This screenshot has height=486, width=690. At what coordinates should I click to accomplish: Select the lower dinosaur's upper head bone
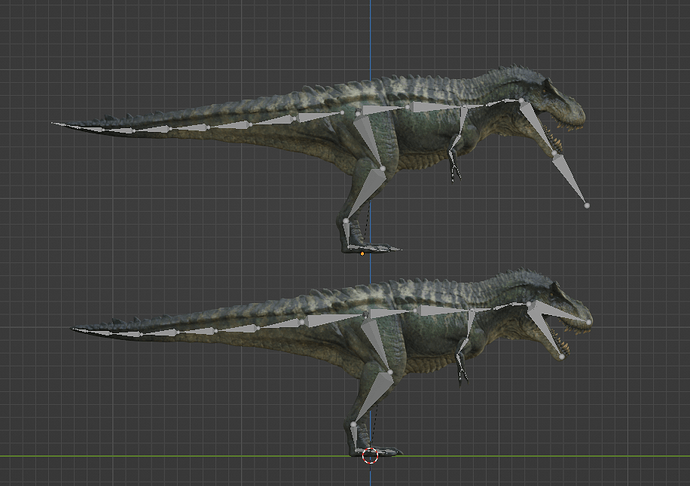559,312
